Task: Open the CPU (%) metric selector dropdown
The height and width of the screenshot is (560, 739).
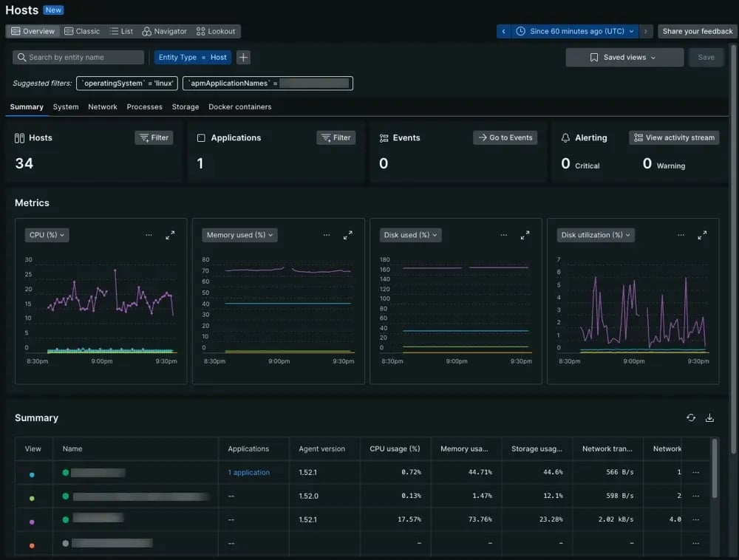Action: [x=46, y=235]
